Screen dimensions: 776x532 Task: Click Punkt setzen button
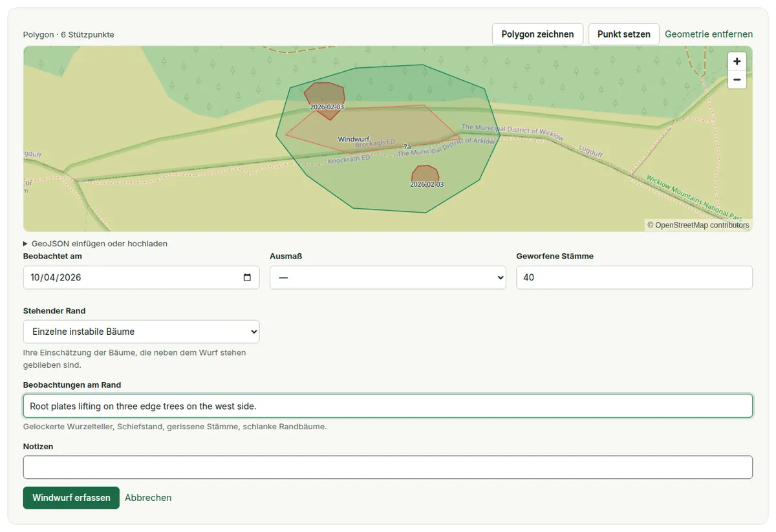point(623,34)
